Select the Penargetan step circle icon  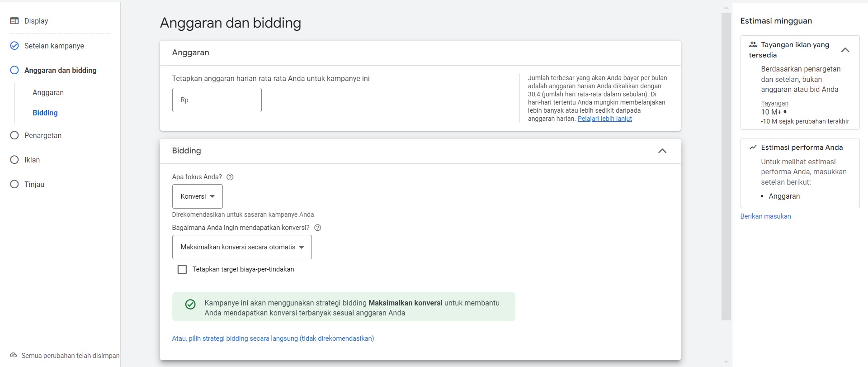point(14,135)
